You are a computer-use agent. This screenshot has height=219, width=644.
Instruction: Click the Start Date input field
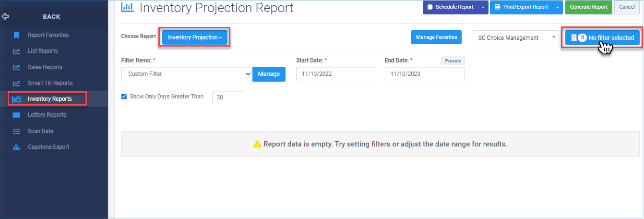336,74
